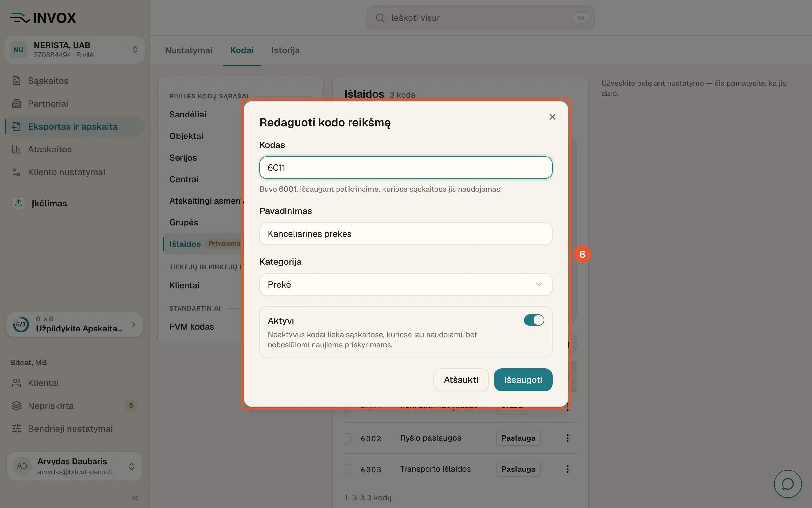Click the search magnifier icon
This screenshot has height=508, width=812.
pyautogui.click(x=380, y=18)
